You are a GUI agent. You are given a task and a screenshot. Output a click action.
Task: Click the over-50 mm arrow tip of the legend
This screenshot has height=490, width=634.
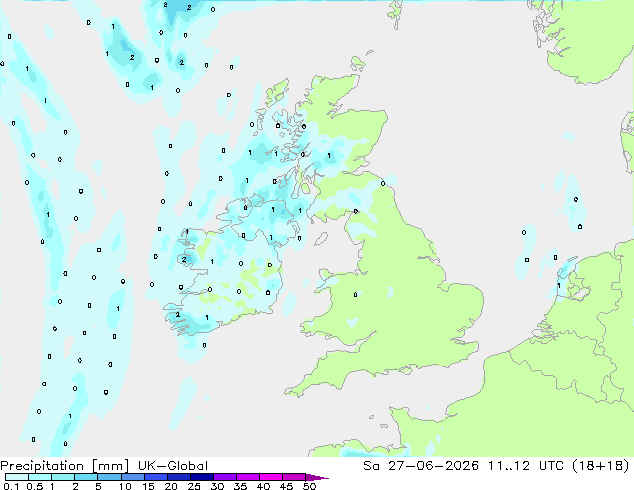coord(317,477)
